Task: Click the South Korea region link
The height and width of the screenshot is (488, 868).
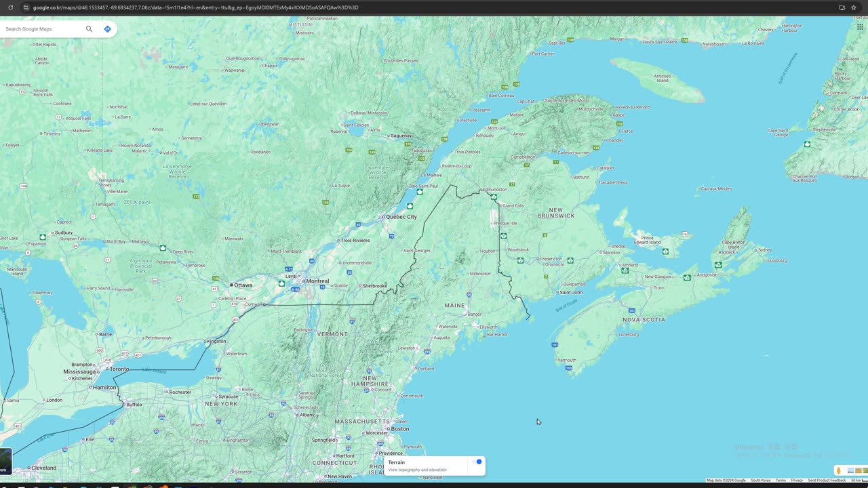Action: (x=760, y=481)
